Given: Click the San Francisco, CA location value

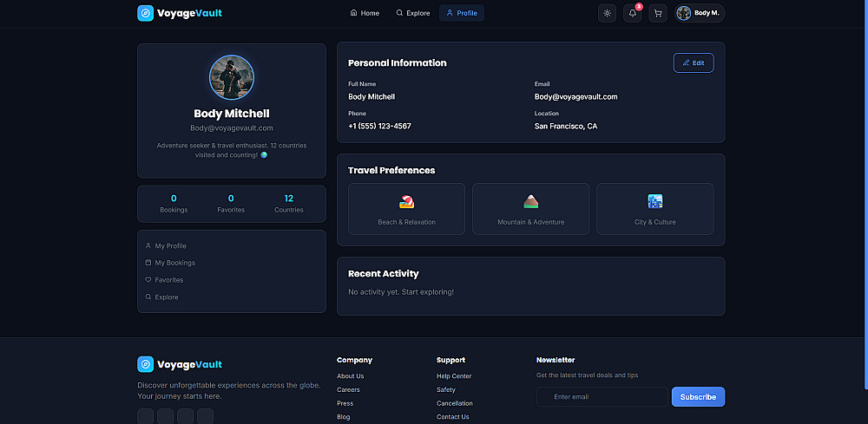Looking at the screenshot, I should click(x=566, y=127).
